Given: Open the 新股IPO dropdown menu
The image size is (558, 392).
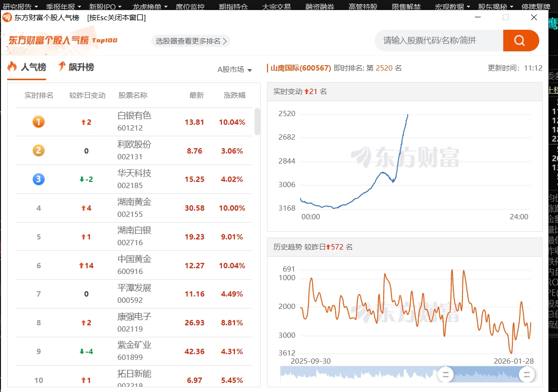Looking at the screenshot, I should [105, 6].
